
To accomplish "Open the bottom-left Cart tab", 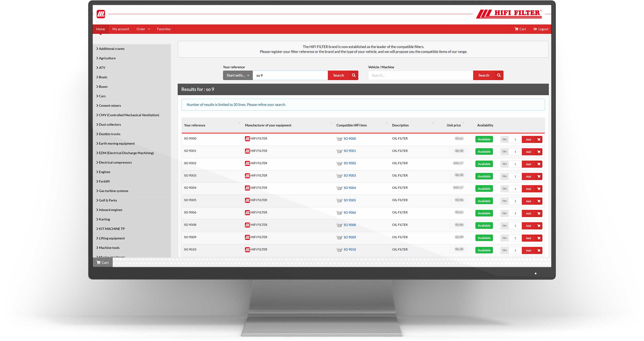I will pos(102,262).
